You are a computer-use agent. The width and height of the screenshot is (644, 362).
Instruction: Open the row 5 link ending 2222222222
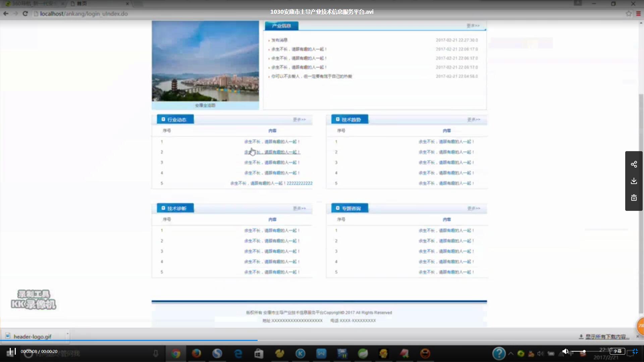click(x=271, y=183)
